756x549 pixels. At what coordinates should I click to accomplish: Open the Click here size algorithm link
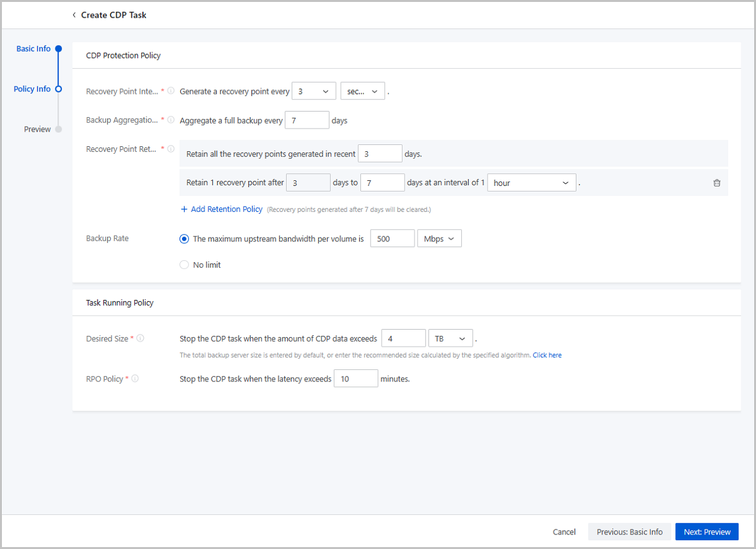(x=547, y=355)
